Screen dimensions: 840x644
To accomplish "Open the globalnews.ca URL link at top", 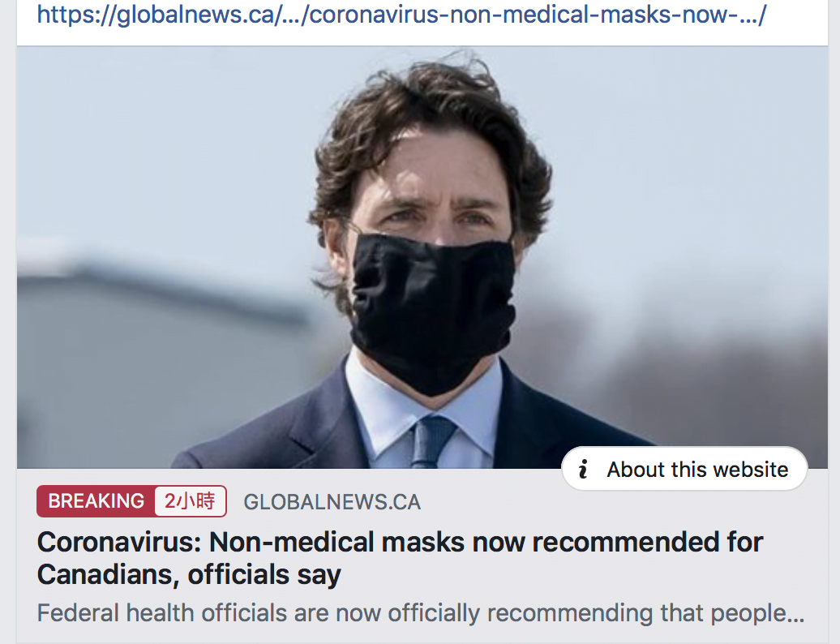I will [401, 15].
